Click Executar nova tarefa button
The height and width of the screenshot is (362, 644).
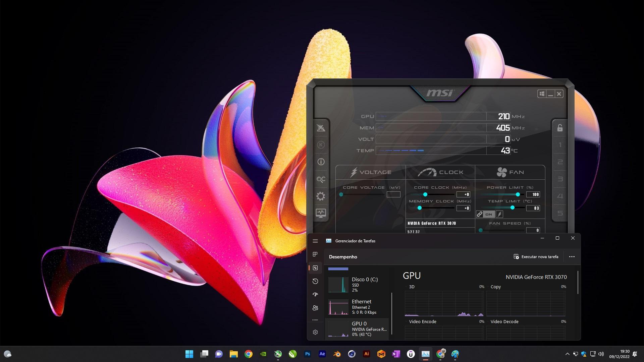(x=536, y=257)
